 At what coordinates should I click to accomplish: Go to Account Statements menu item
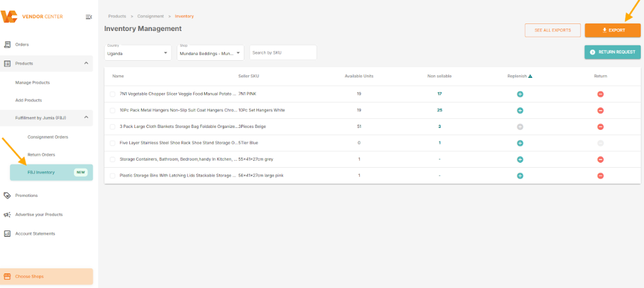[35, 234]
